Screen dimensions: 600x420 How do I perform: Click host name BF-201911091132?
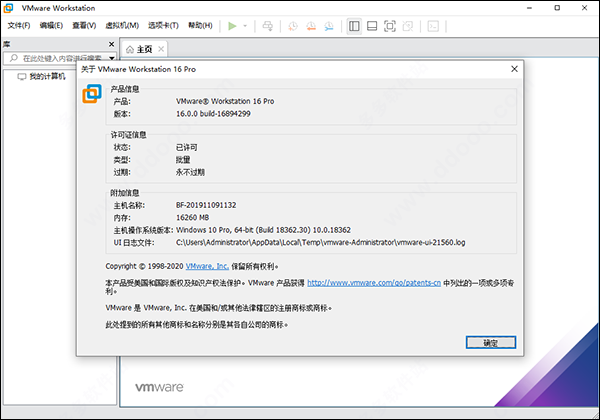[x=206, y=205]
